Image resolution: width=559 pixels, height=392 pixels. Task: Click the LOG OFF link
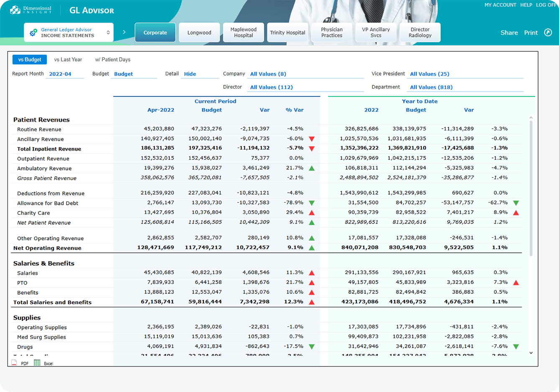546,5
